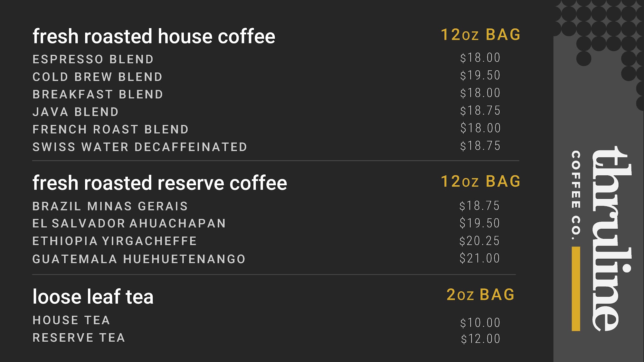Click the yellow vertical bar beside the logo
This screenshot has width=644, height=362.
coord(576,289)
